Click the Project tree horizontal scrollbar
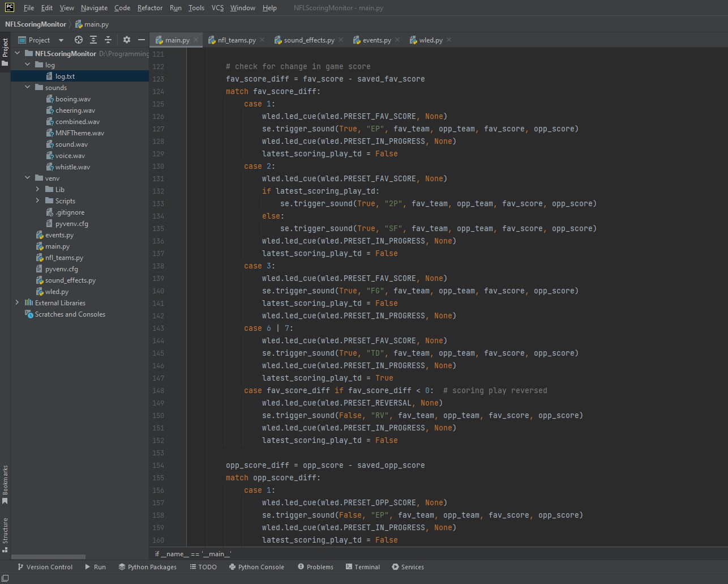Screen dimensions: 728x584 [x=48, y=557]
